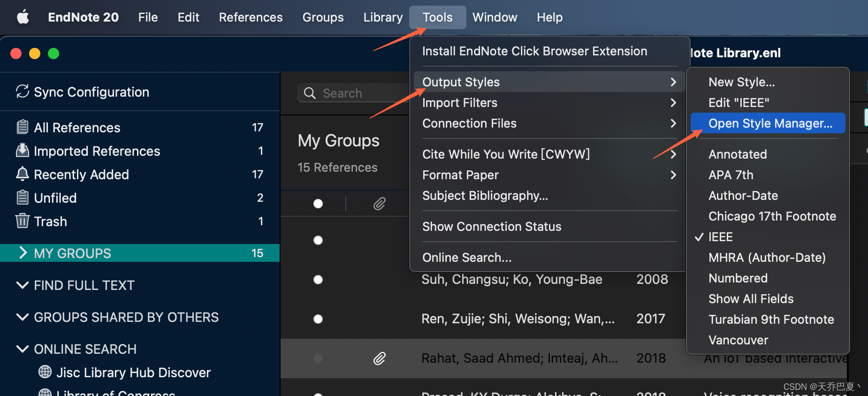Collapse the FIND FULL TEXT section
Viewport: 868px width, 396px height.
click(x=22, y=285)
